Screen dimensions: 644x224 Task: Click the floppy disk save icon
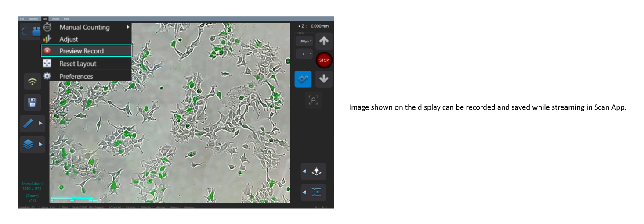[x=32, y=102]
